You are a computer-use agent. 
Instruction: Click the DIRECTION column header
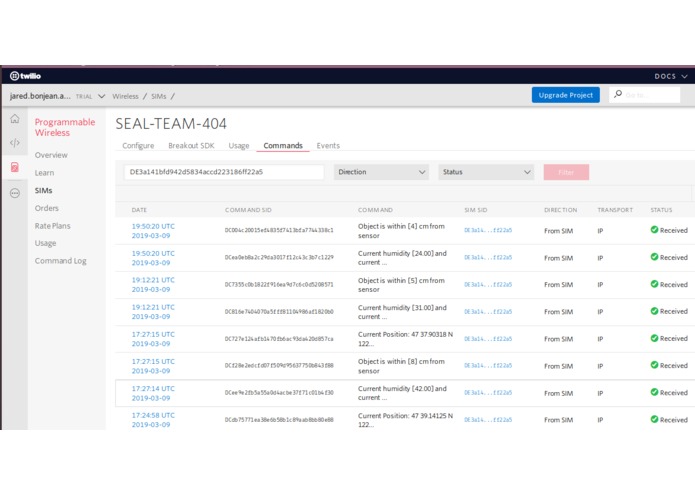pyautogui.click(x=560, y=210)
